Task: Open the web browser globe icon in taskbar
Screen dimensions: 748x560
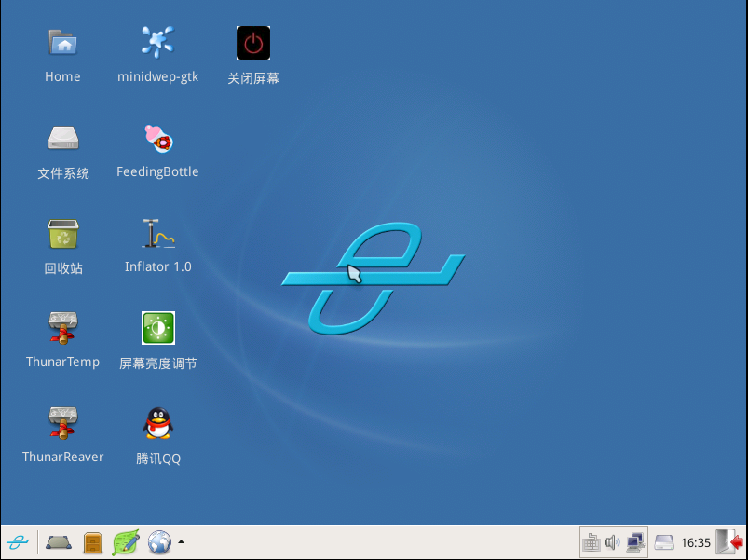Action: point(159,542)
